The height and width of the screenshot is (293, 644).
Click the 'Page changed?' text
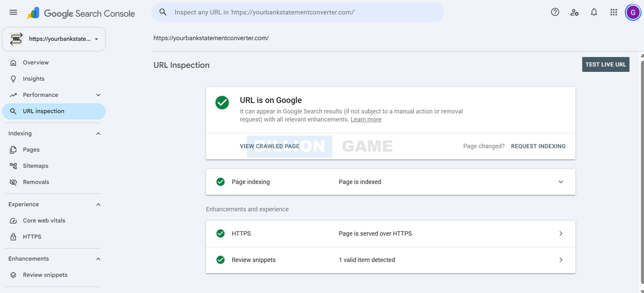(484, 146)
